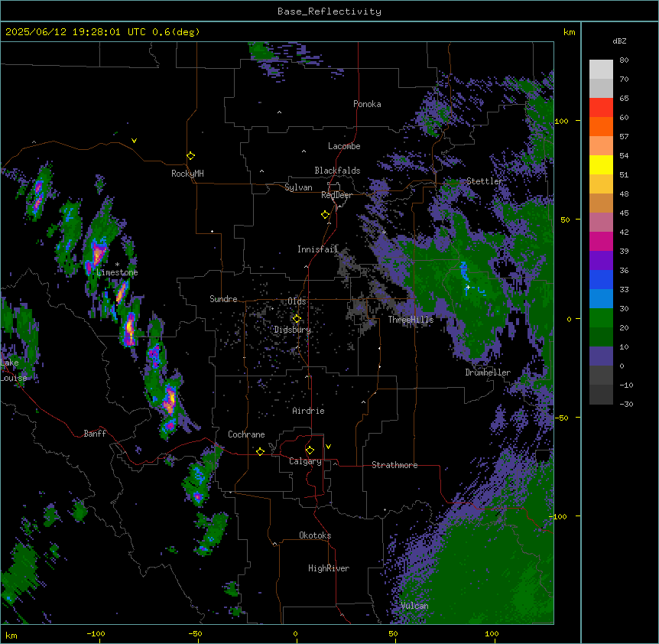Image resolution: width=659 pixels, height=644 pixels.
Task: Click the HighRiver label
Action: [x=329, y=568]
